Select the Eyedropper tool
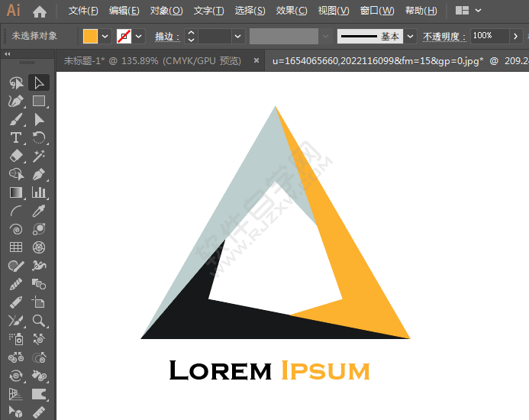 pos(38,211)
